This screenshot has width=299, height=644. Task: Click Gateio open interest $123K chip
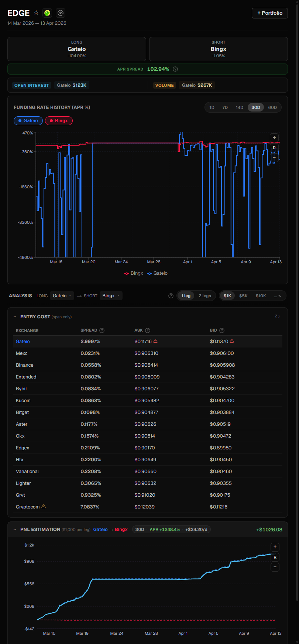tap(72, 85)
